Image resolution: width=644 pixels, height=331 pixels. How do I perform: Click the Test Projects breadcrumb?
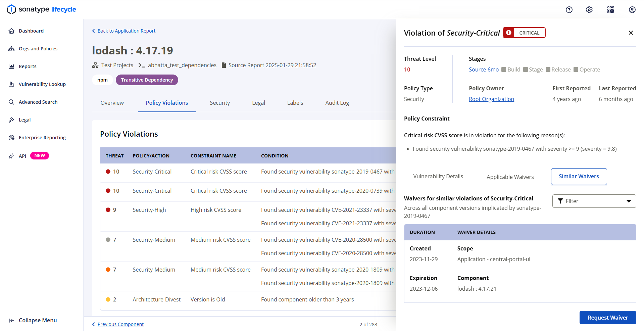pos(117,65)
